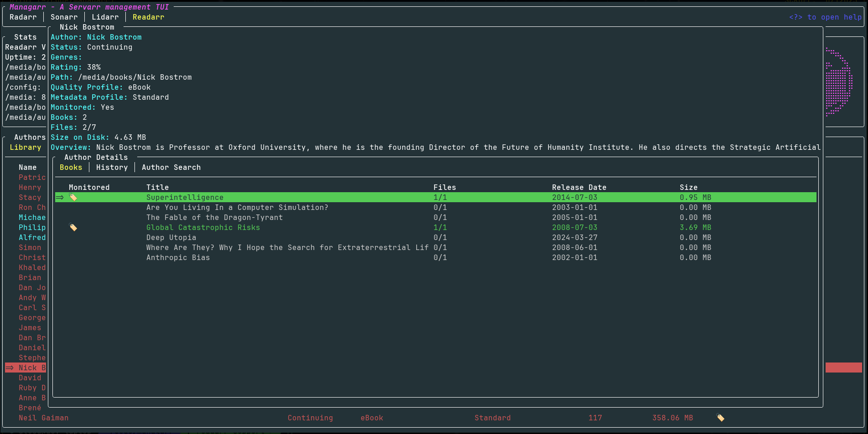
Task: Select the Anthropic Bias book row
Action: click(x=435, y=257)
